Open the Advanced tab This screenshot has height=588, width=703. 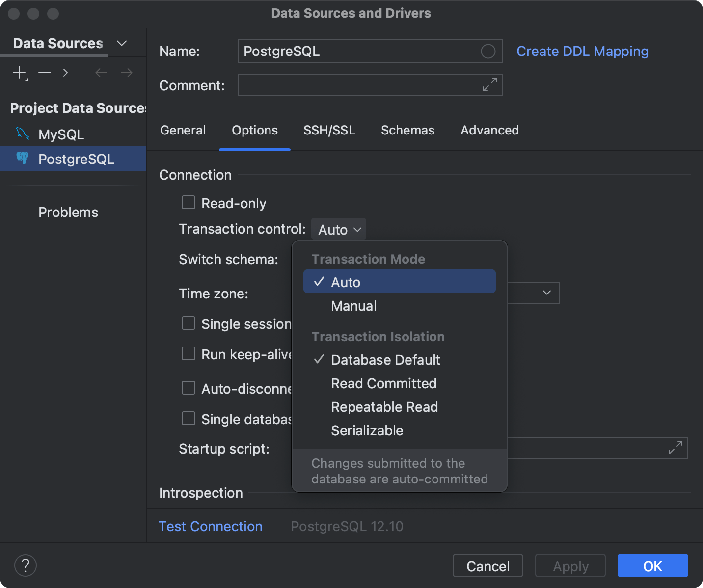tap(489, 130)
